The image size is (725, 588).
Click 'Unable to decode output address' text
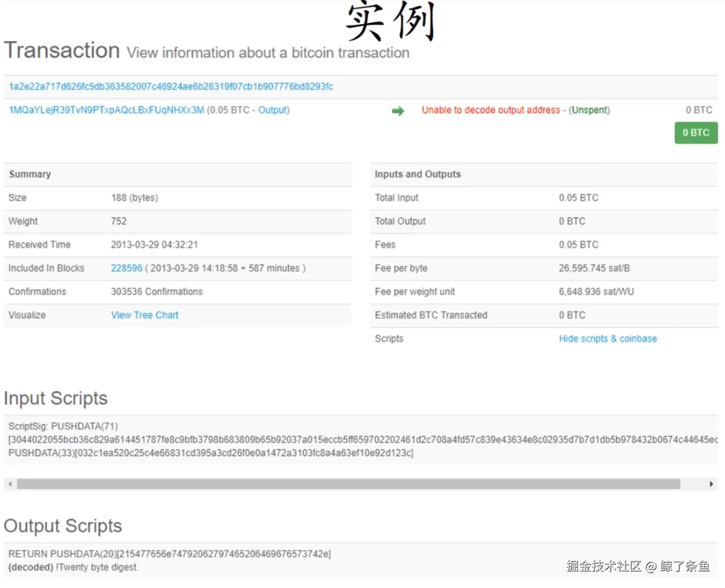click(490, 110)
